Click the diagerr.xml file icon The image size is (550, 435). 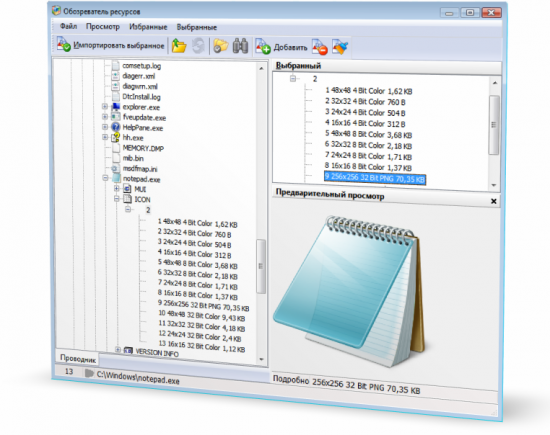[116, 75]
